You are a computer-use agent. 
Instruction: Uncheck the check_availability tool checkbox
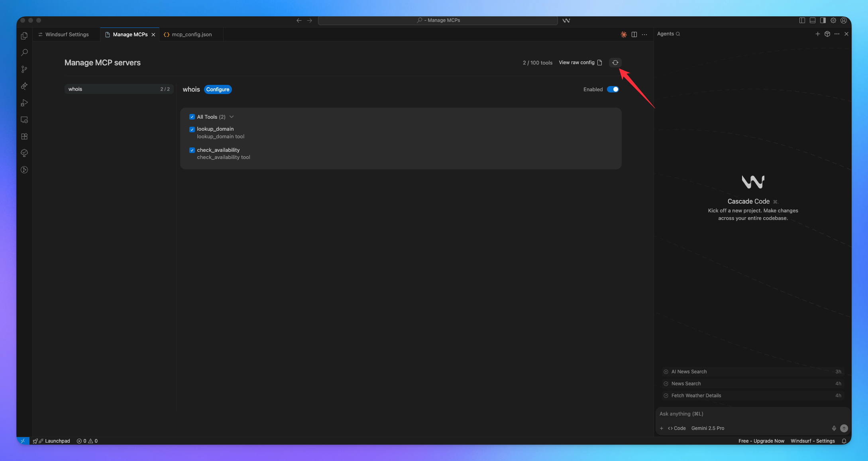pos(192,150)
